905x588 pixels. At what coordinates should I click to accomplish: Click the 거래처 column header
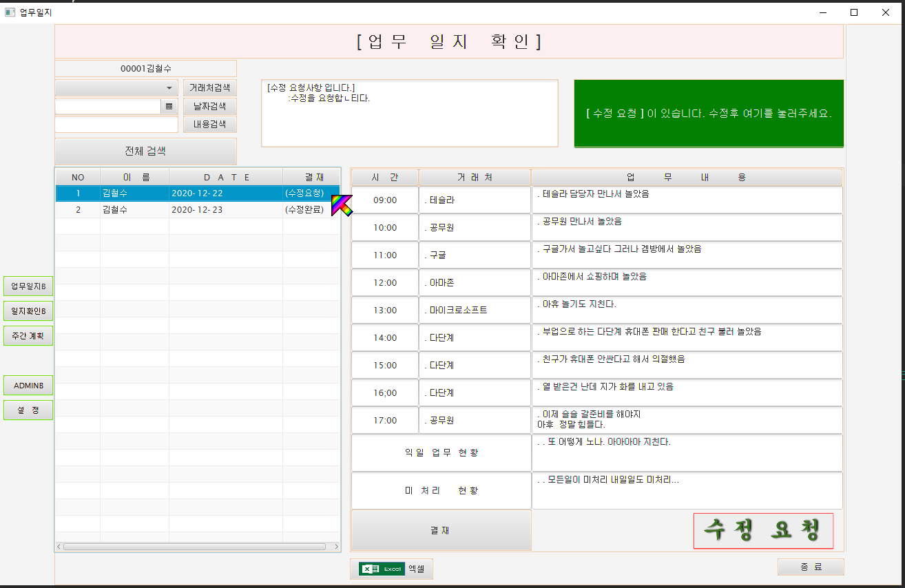(475, 177)
